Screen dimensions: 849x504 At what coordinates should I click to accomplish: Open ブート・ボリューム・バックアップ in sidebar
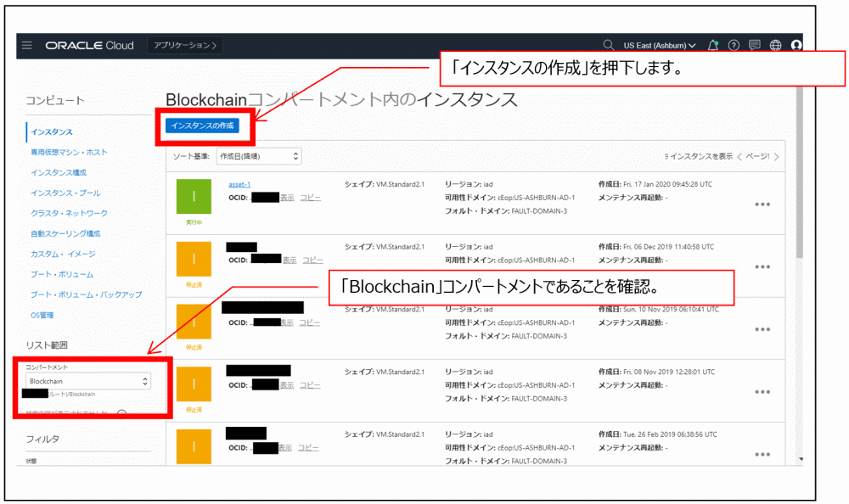tap(86, 294)
